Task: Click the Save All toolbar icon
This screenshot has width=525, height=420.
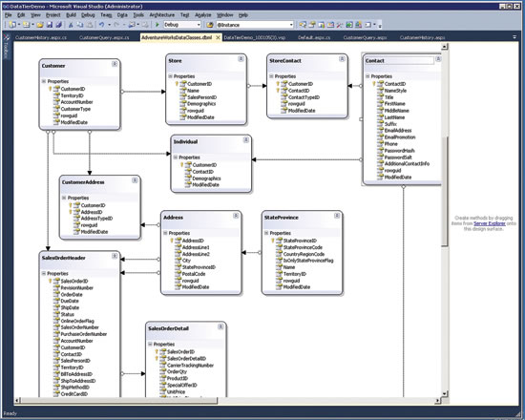Action: pyautogui.click(x=59, y=25)
